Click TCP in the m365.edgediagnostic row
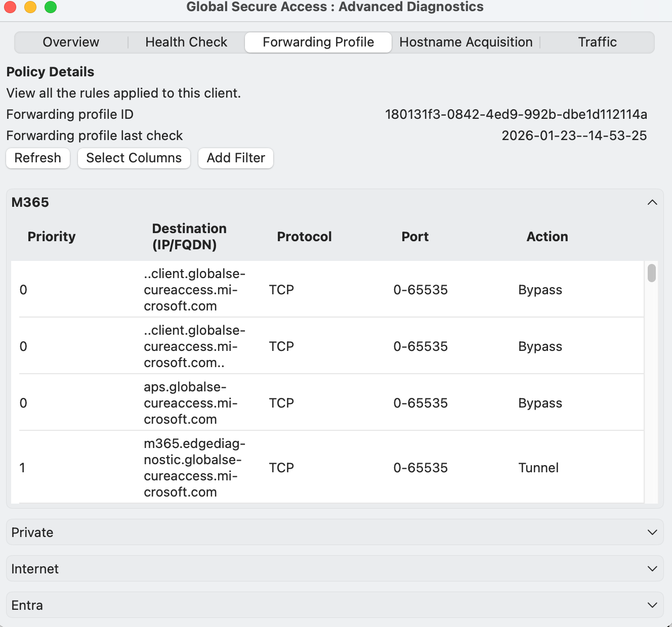This screenshot has height=627, width=672. [281, 468]
